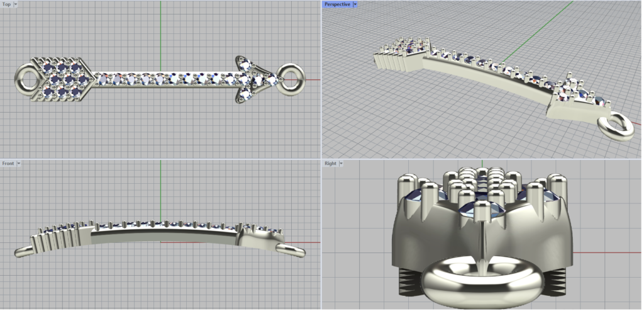
Task: Click the left end loop in Front view
Action: [x=23, y=252]
